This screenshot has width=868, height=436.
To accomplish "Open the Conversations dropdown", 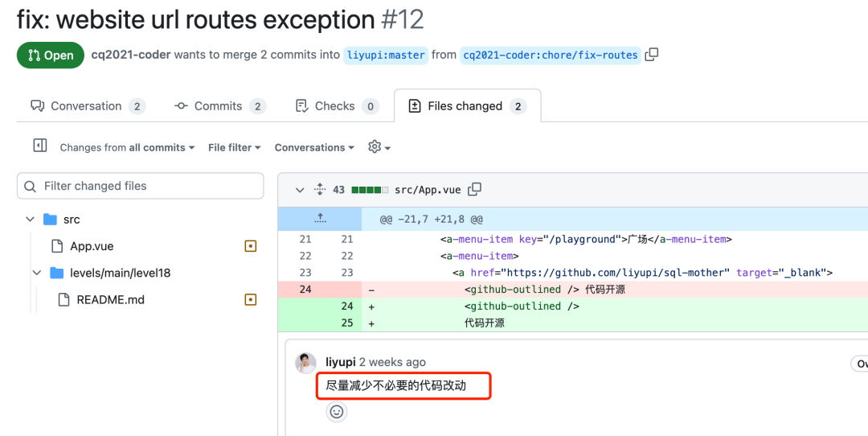I will 314,148.
